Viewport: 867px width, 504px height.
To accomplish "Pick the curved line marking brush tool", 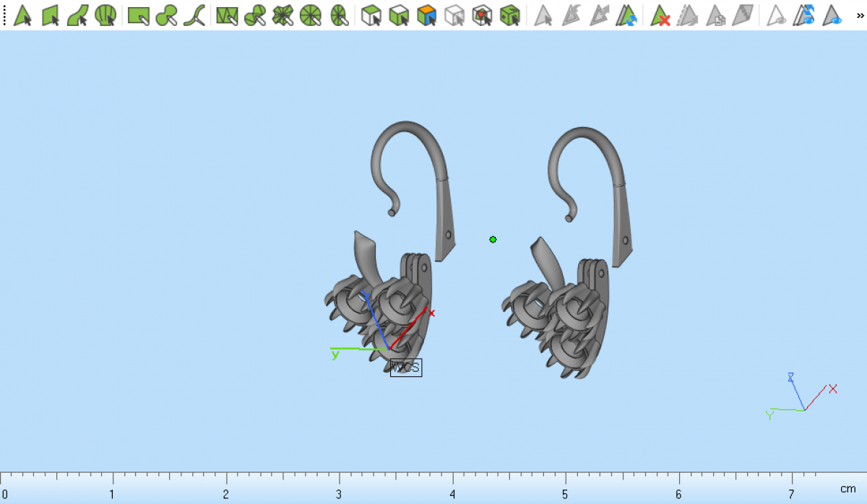I will coord(194,15).
